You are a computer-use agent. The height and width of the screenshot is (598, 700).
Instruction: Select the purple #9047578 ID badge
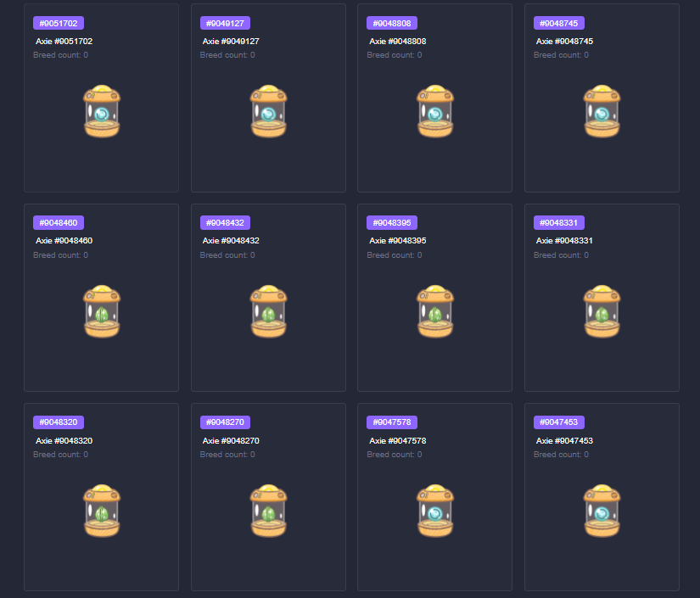click(392, 422)
